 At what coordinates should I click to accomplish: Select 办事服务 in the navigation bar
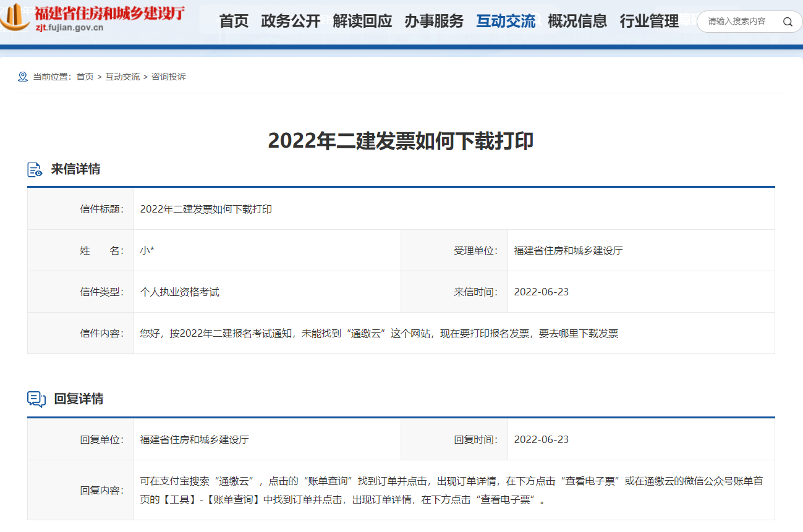click(x=434, y=22)
